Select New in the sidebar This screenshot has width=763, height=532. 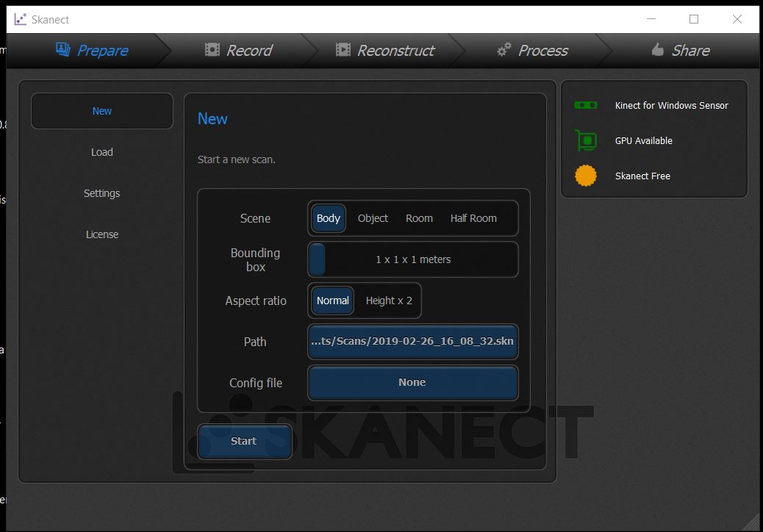coord(101,111)
